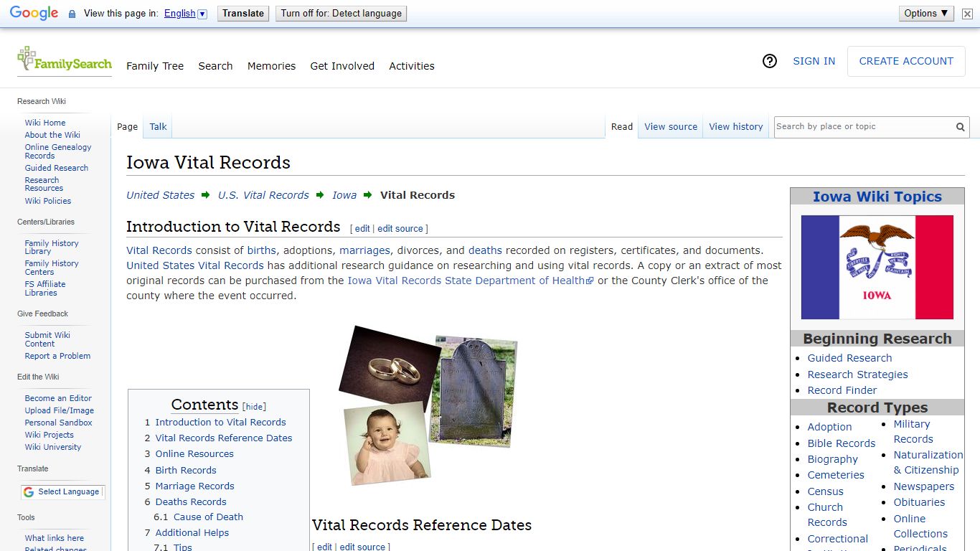Open the Select Language dropdown
The image size is (980, 551).
[63, 492]
